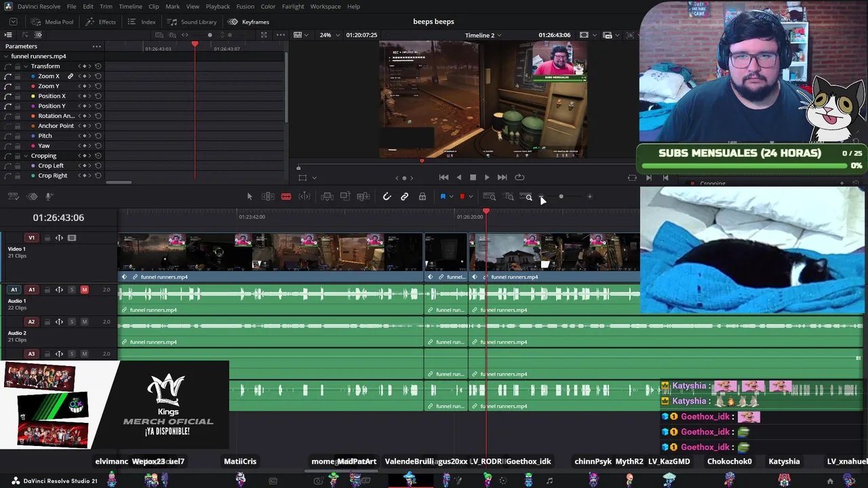Collapse the funnel runners.mp4 parameters tree
Screen dimensions: 868x488
7,56
